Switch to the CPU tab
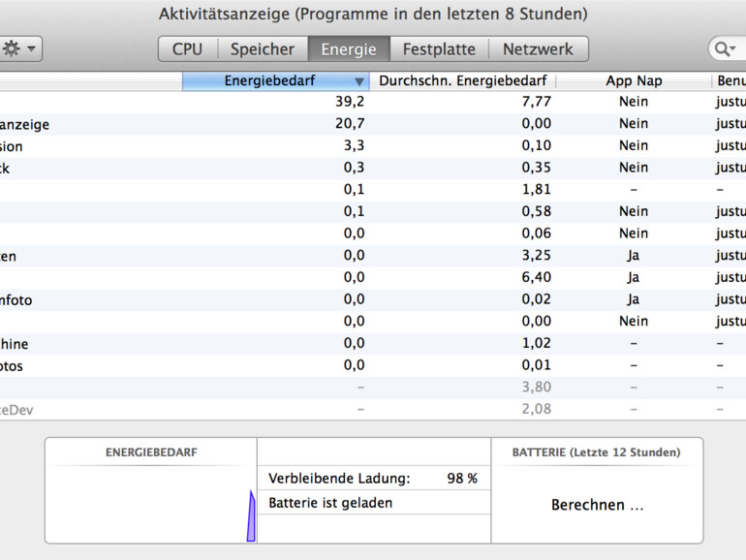 point(188,49)
